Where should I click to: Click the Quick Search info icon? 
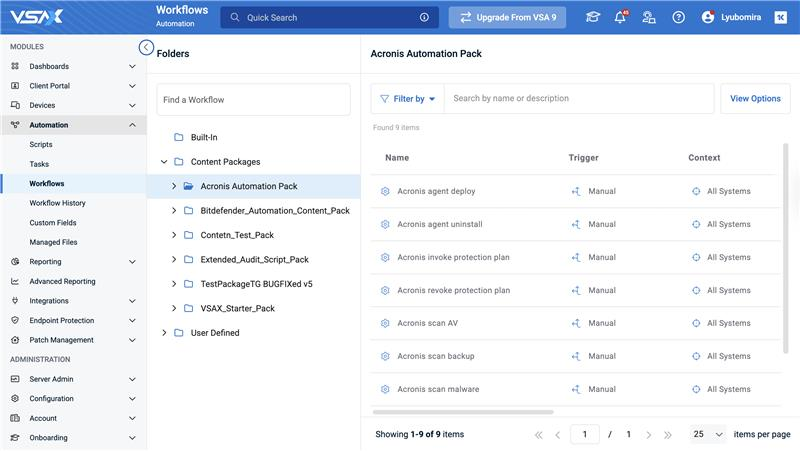[x=424, y=17]
